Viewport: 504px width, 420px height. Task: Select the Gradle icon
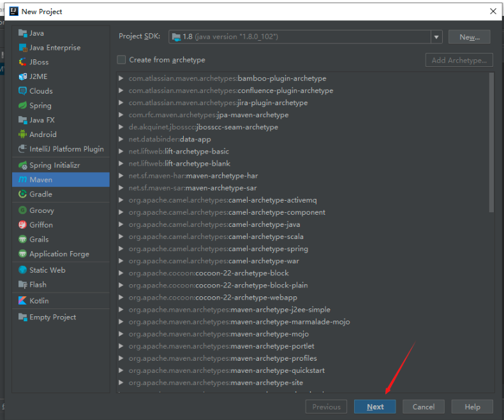pos(22,194)
